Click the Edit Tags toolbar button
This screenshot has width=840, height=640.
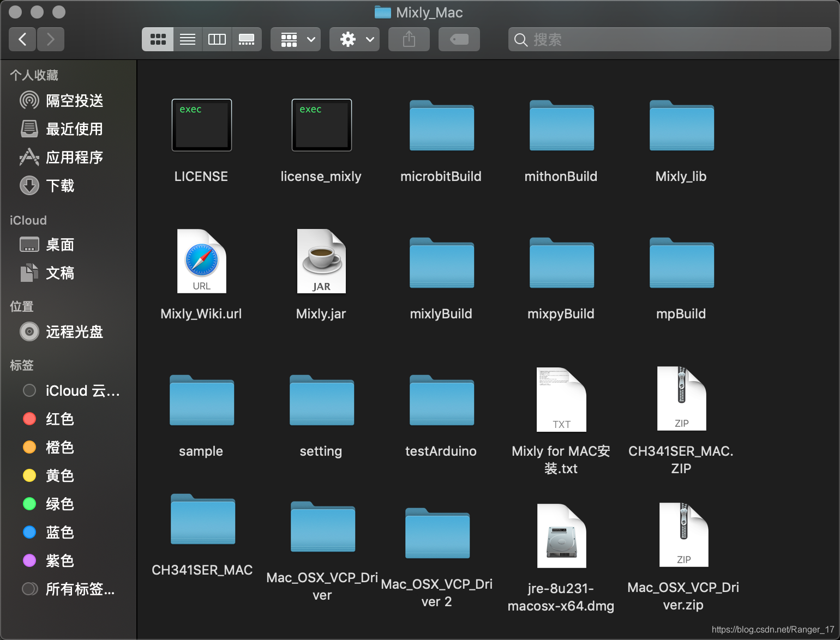pyautogui.click(x=459, y=39)
